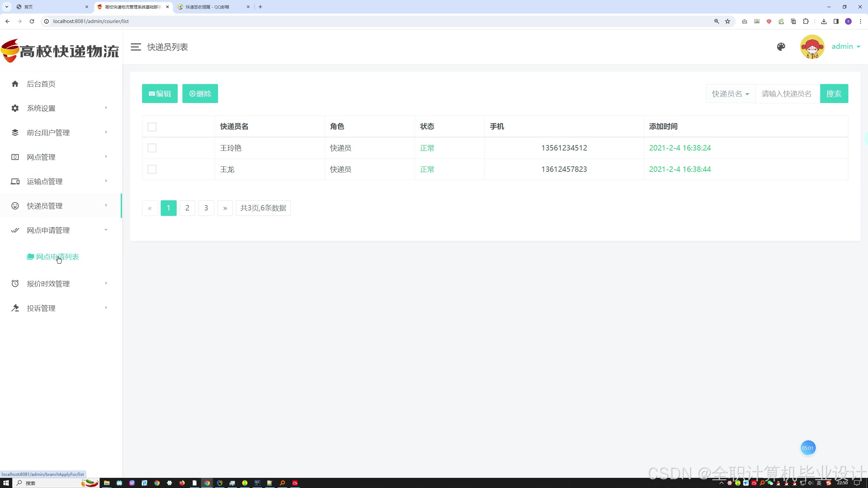
Task: Click the admin avatar image
Action: click(812, 47)
